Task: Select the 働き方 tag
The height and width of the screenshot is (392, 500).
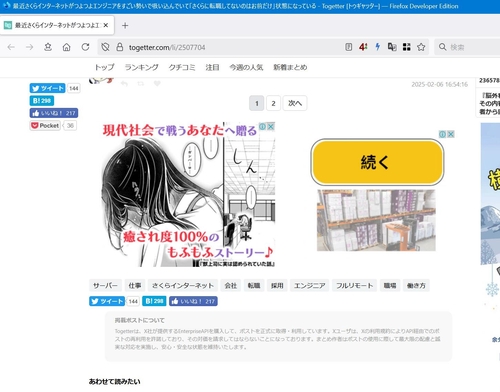Action: pyautogui.click(x=416, y=286)
